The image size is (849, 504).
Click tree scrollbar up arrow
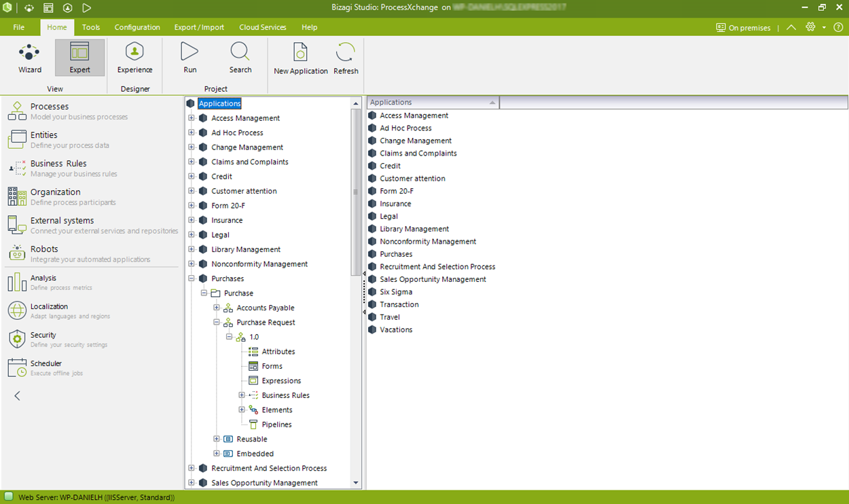click(356, 103)
